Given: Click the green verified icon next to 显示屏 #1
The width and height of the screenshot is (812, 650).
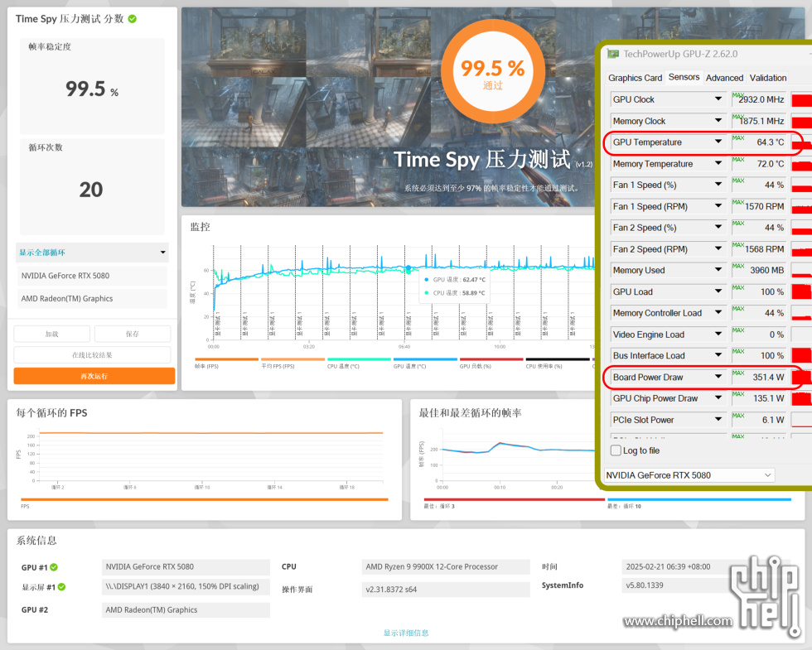Looking at the screenshot, I should coord(61,587).
